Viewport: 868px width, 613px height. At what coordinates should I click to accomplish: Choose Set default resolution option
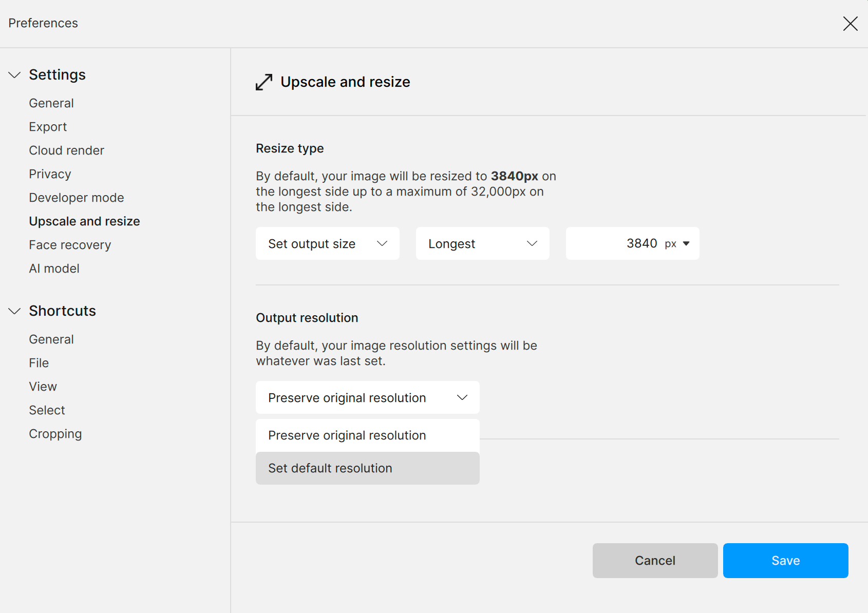tap(368, 468)
